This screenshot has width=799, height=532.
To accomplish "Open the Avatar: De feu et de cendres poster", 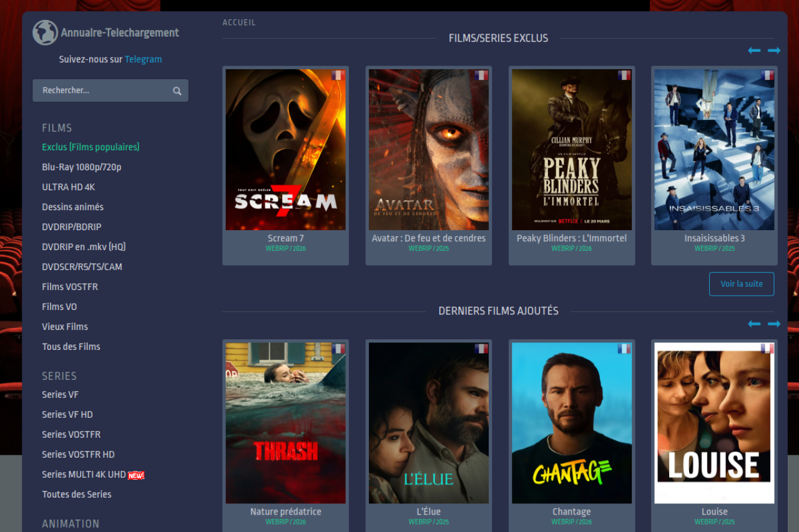I will [x=428, y=150].
